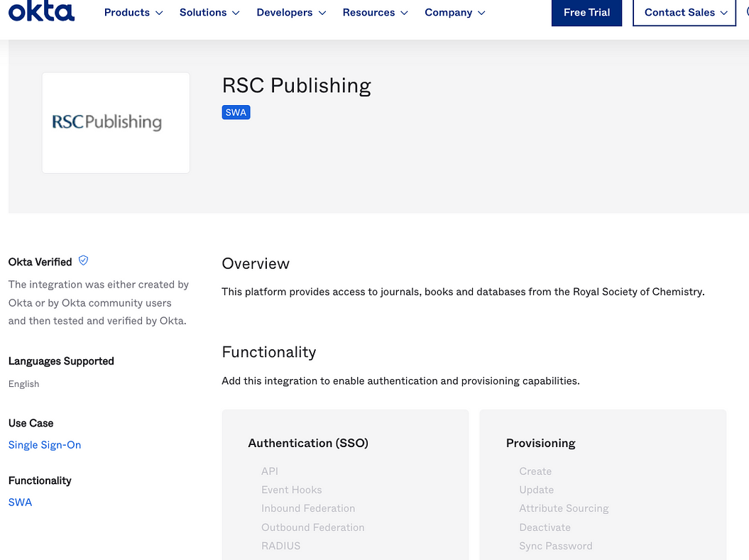Click RADIUS in Authentication list
The image size is (749, 560).
click(x=281, y=546)
